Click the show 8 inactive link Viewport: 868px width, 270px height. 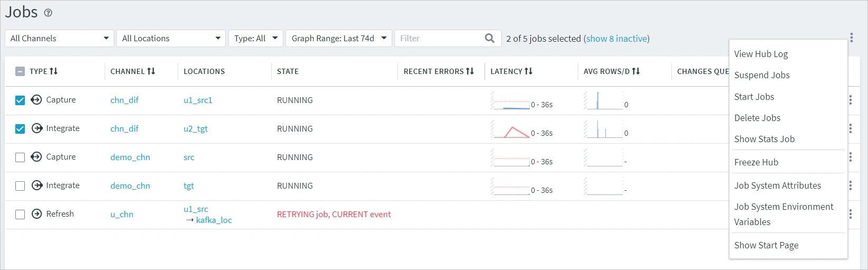coord(616,39)
